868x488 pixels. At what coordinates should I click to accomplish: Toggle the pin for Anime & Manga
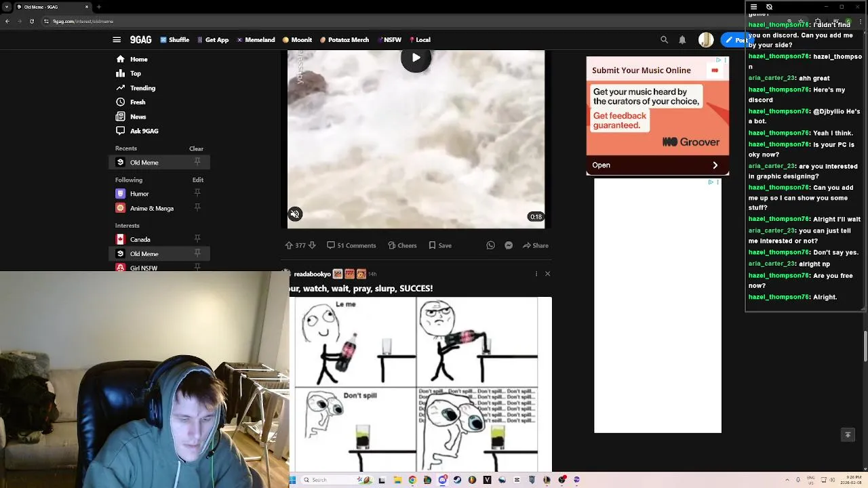point(197,208)
